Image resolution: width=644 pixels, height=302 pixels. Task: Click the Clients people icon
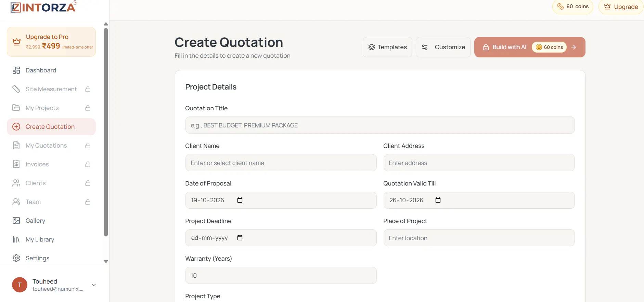16,183
